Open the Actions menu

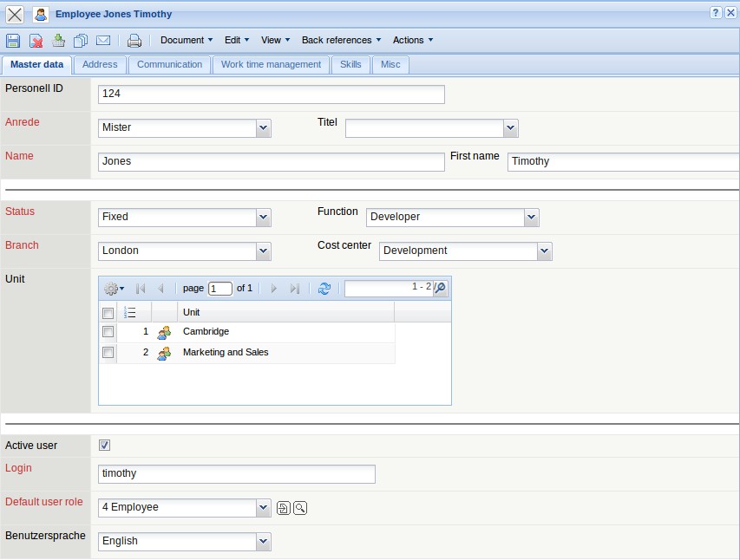412,41
